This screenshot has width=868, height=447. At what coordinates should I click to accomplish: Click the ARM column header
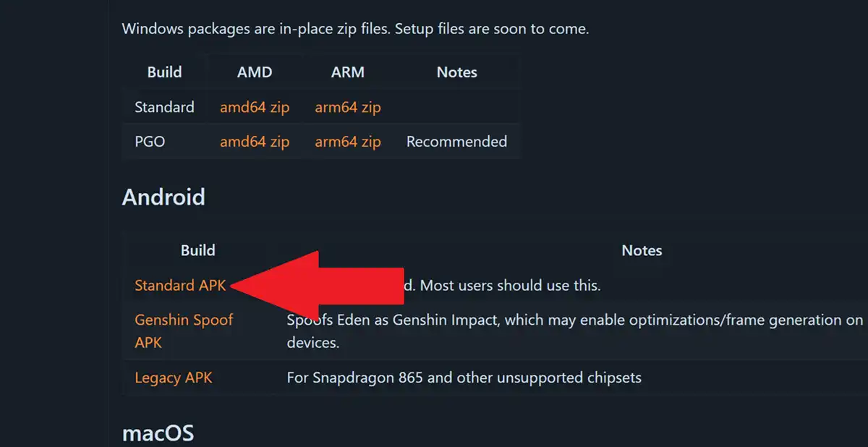[x=348, y=72]
